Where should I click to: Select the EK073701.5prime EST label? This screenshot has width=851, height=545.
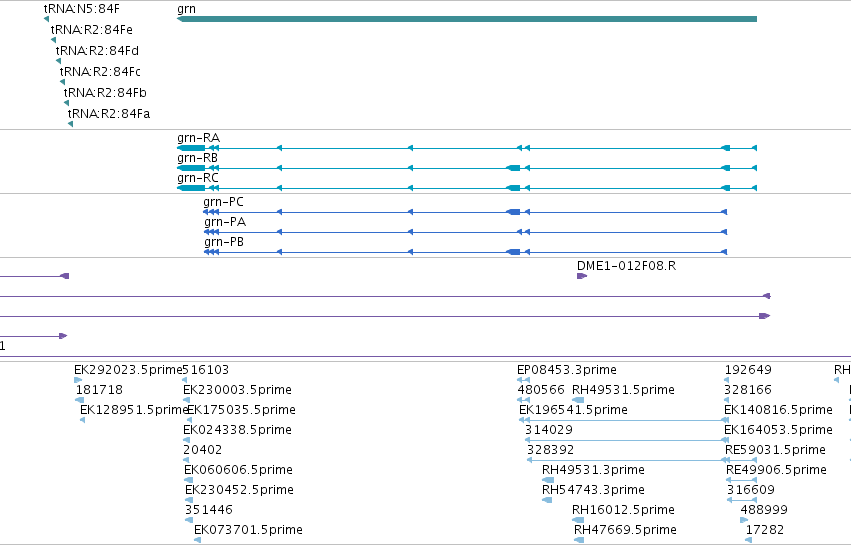248,530
